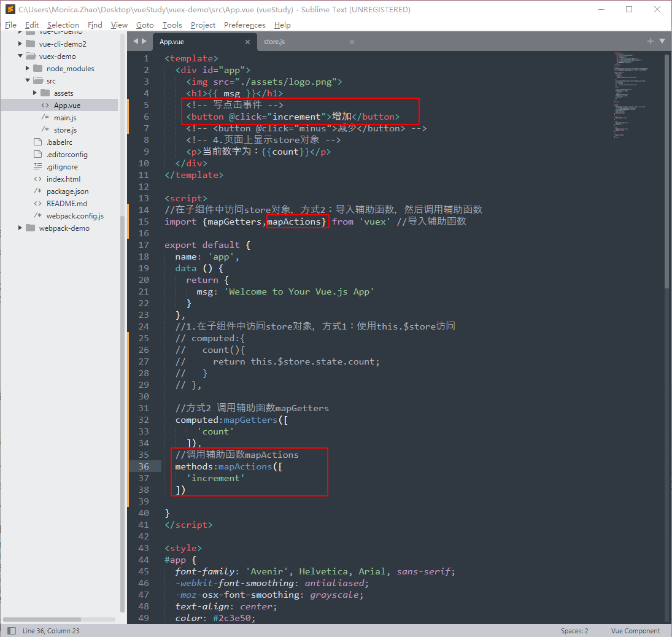Open the Goto menu
Viewport: 672px width, 637px height.
(145, 25)
